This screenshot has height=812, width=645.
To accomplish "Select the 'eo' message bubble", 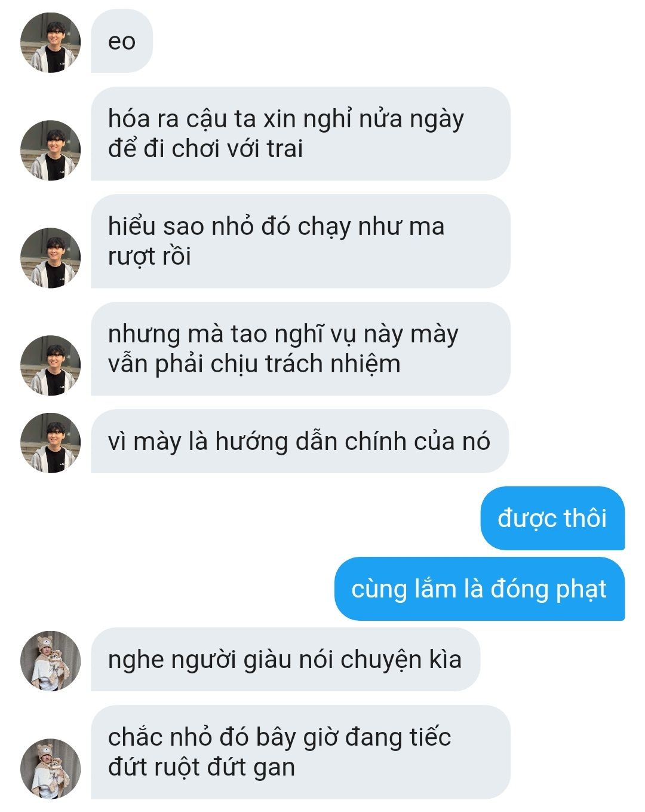I will (x=122, y=41).
